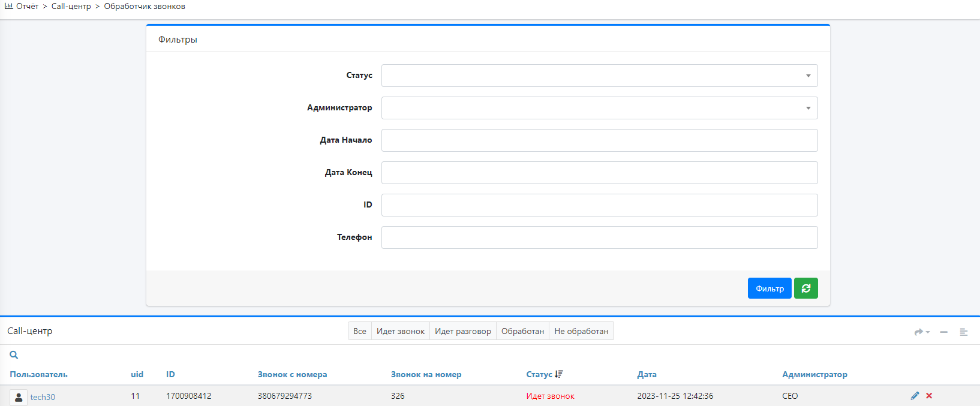Viewport: 980px width, 406px height.
Task: Click the Call-центр breadcrumb link
Action: coord(71,7)
